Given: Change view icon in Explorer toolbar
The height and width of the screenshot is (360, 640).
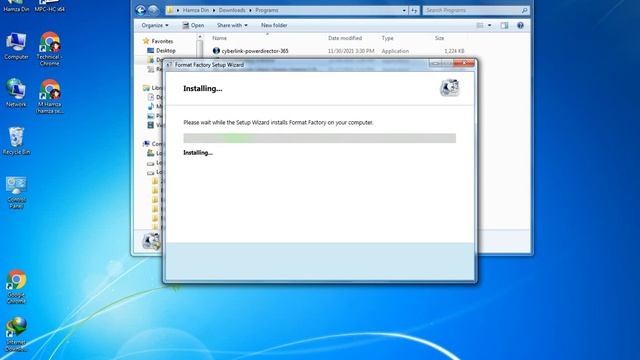Looking at the screenshot, I should click(x=480, y=25).
